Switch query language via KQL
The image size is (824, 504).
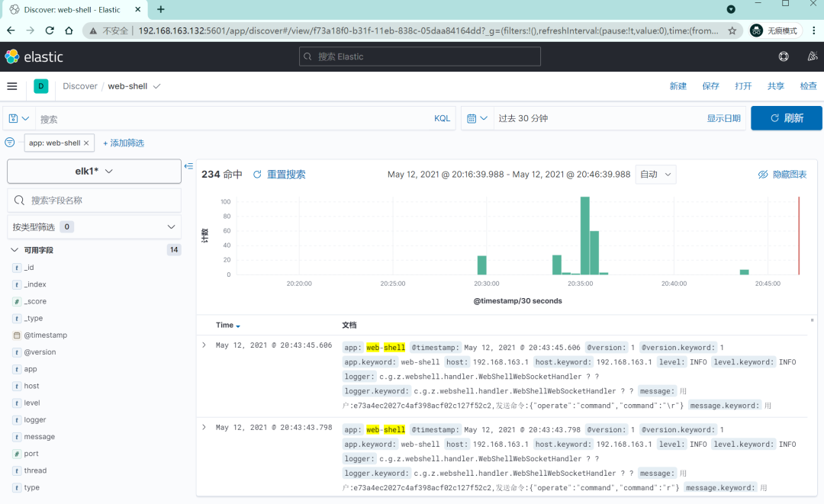tap(442, 119)
